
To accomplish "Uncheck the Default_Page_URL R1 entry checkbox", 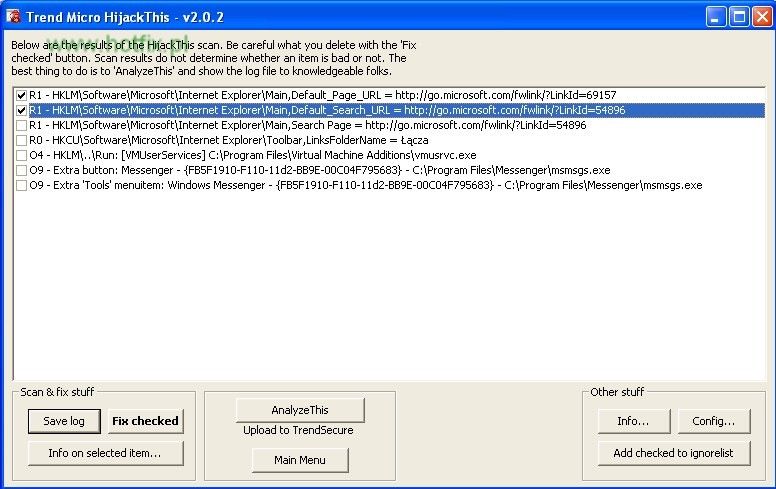I will 21,95.
